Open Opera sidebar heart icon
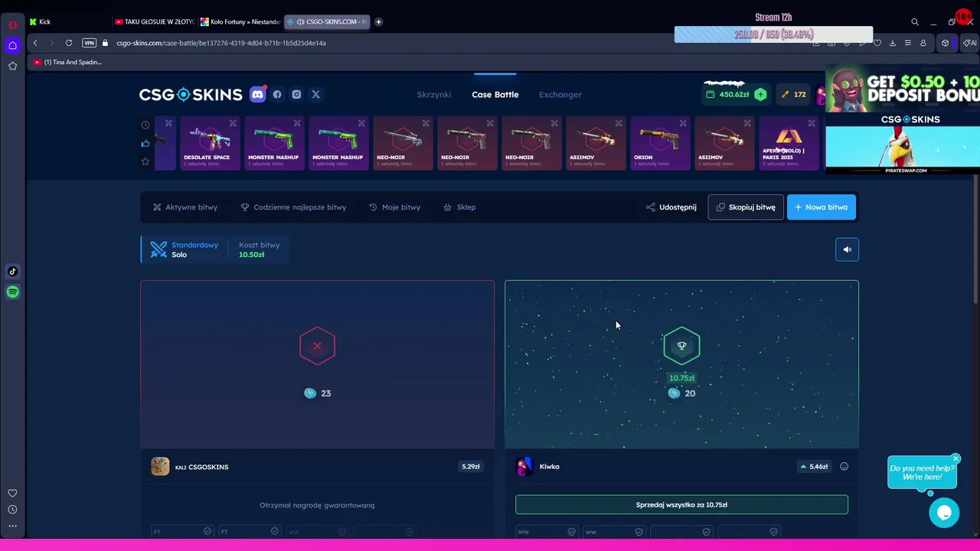Image resolution: width=980 pixels, height=551 pixels. click(x=12, y=493)
